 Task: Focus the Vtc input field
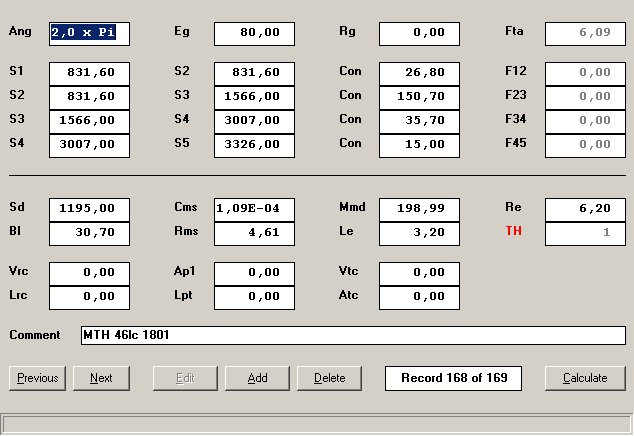[x=419, y=273]
